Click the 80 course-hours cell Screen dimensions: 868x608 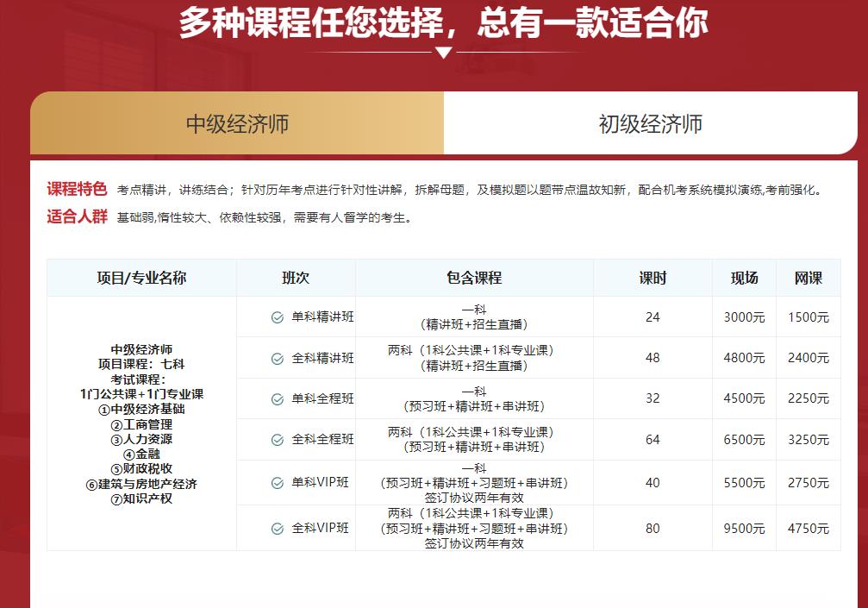coord(653,529)
